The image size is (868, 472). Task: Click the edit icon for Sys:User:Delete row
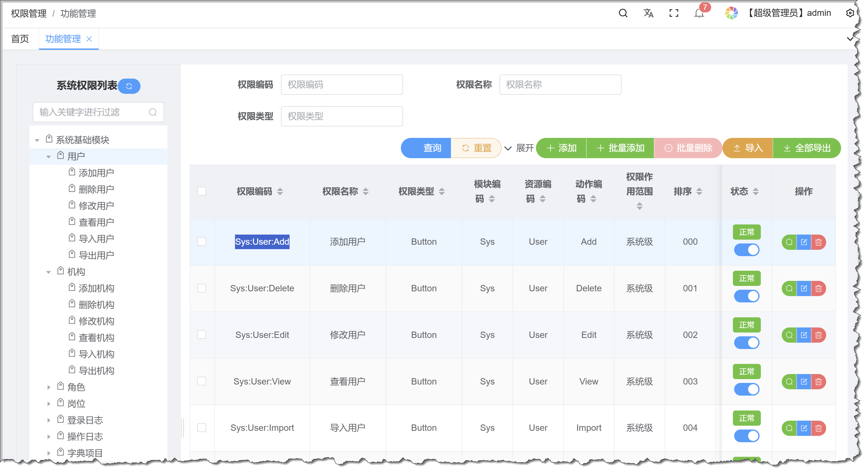pyautogui.click(x=804, y=288)
